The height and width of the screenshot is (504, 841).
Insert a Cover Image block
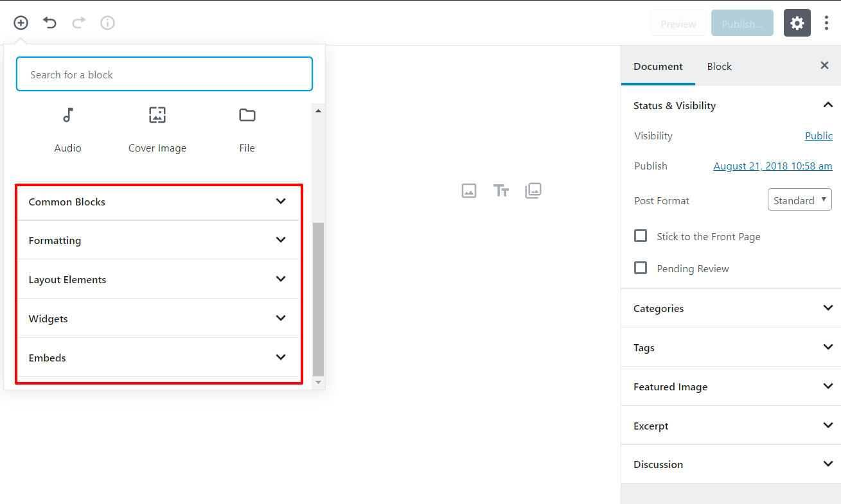(x=157, y=130)
